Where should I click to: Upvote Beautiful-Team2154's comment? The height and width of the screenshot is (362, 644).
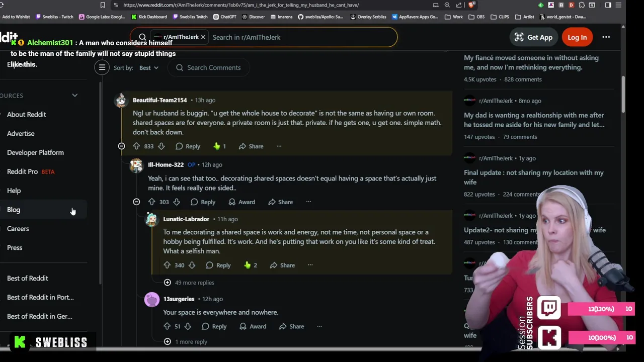coord(136,146)
